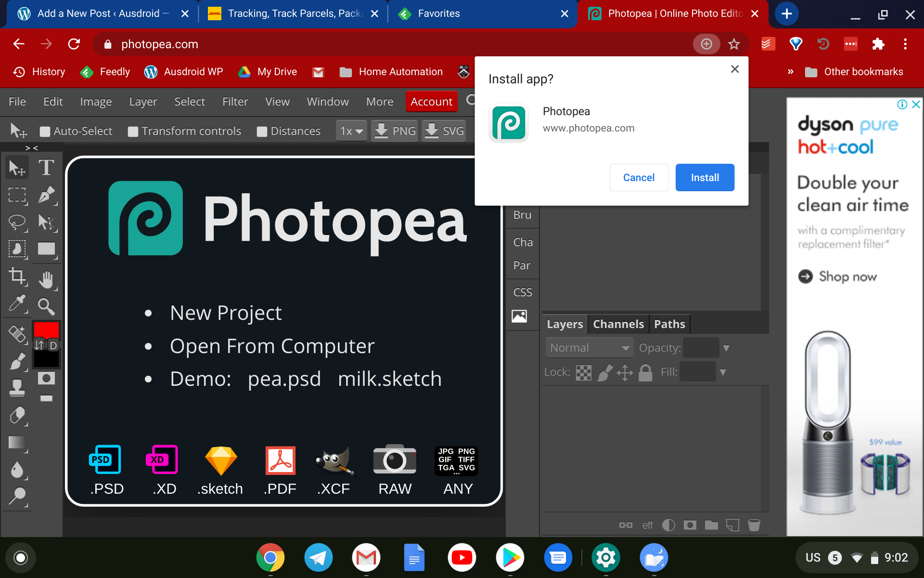This screenshot has width=924, height=578.
Task: Toggle lock position icon
Action: pos(625,372)
